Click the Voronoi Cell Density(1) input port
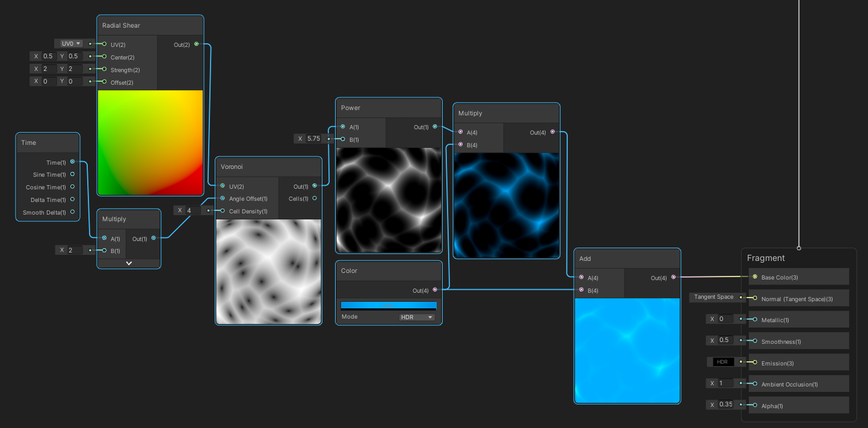This screenshot has width=868, height=428. tap(223, 211)
